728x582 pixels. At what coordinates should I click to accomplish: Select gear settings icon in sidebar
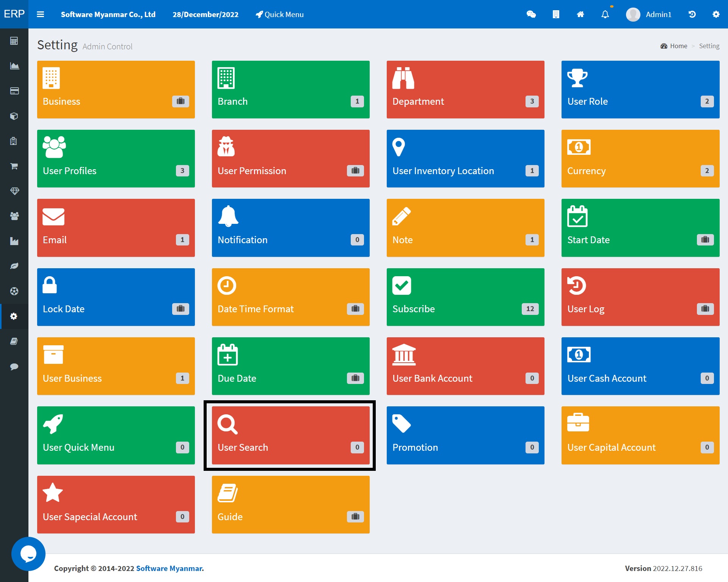pyautogui.click(x=14, y=316)
